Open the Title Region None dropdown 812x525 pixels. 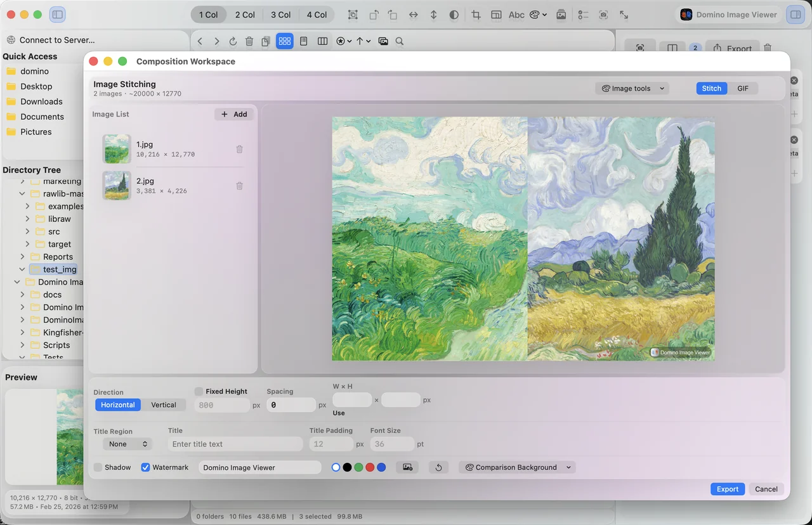tap(129, 444)
